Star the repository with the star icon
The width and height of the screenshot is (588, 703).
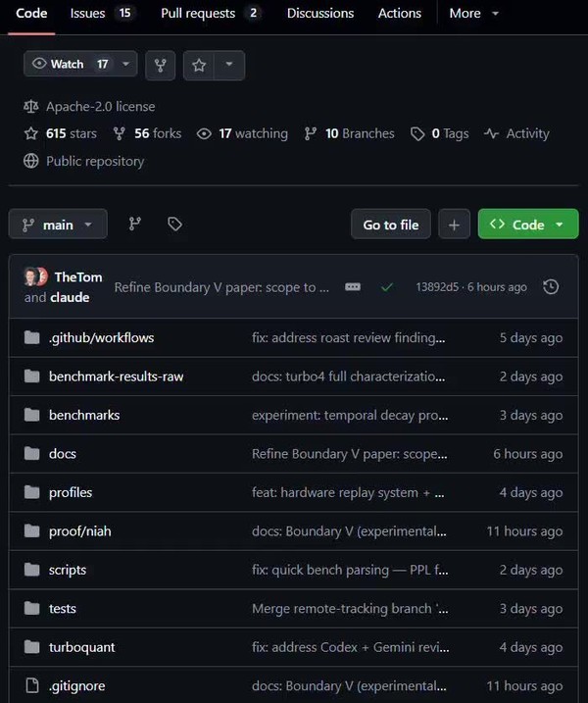pos(200,65)
